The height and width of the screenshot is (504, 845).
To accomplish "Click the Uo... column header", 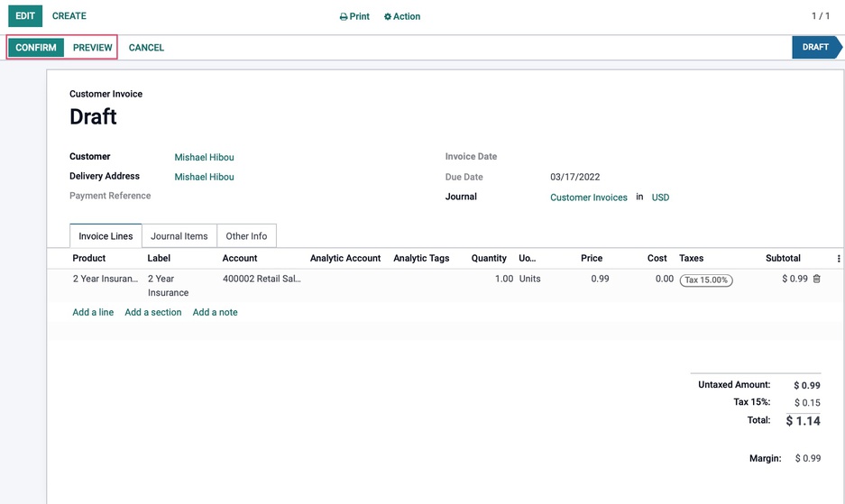I will tap(527, 258).
